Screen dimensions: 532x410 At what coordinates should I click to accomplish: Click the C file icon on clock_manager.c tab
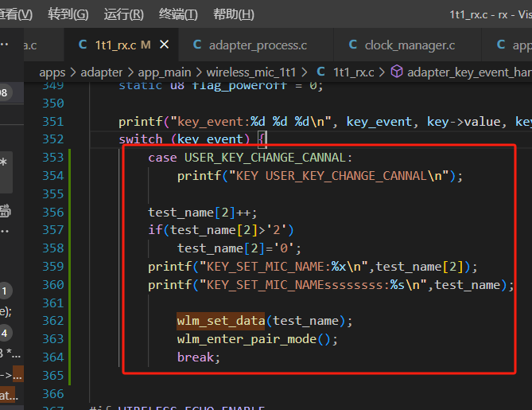click(x=353, y=45)
